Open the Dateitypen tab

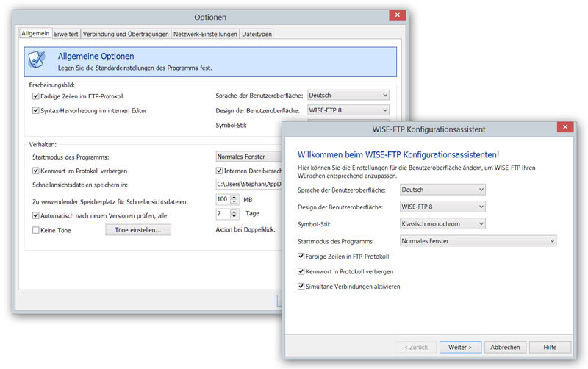coord(257,34)
